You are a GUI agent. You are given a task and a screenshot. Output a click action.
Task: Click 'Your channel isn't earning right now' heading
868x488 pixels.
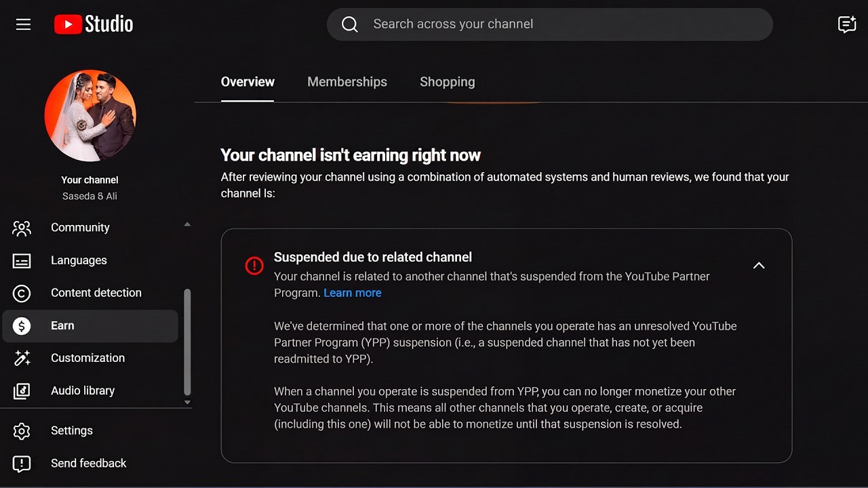click(x=351, y=155)
